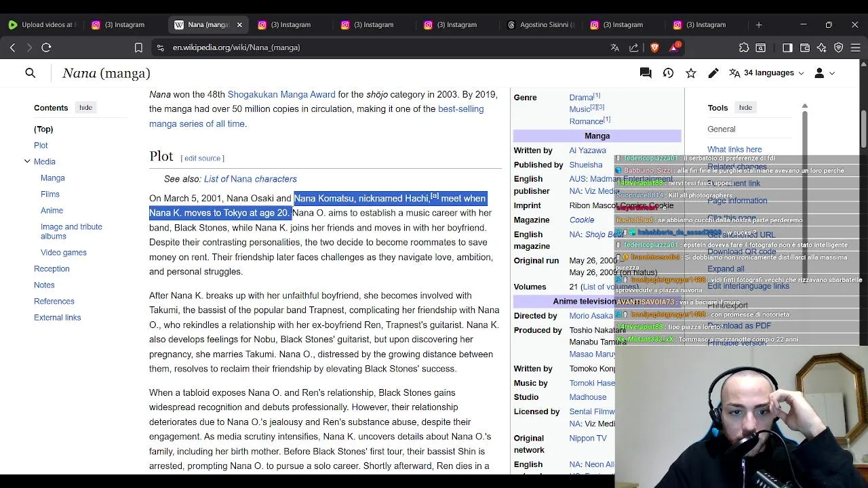Image resolution: width=868 pixels, height=488 pixels.
Task: Jump to Notes in Contents
Action: [x=44, y=285]
